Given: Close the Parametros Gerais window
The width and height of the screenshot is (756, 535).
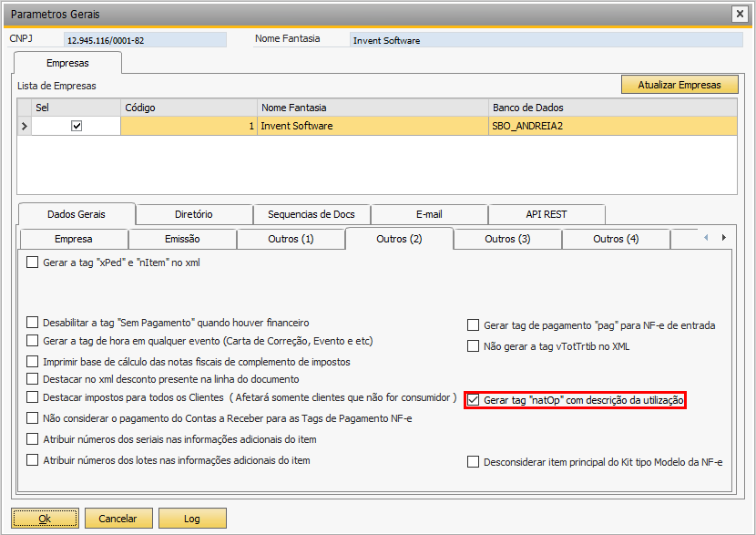Looking at the screenshot, I should coord(739,14).
